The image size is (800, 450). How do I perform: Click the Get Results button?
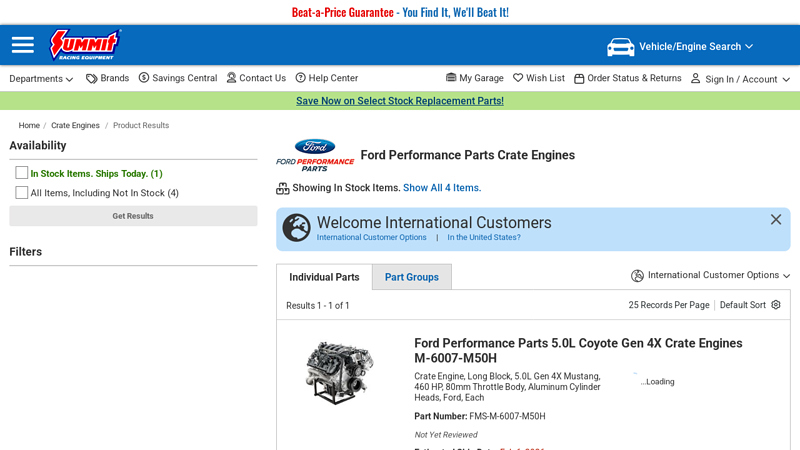tap(133, 216)
